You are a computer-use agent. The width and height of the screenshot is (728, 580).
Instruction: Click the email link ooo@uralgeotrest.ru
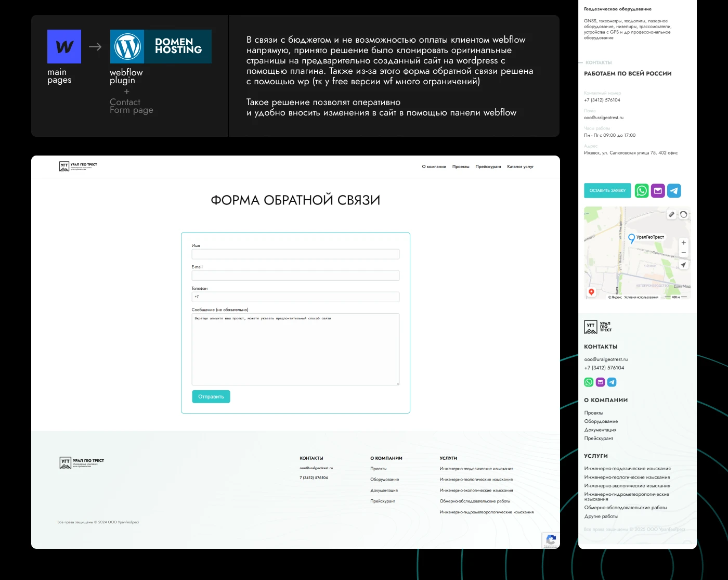316,468
